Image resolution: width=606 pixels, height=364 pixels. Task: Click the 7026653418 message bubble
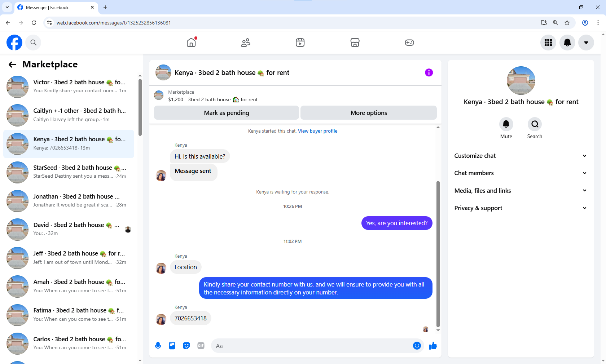pos(190,318)
